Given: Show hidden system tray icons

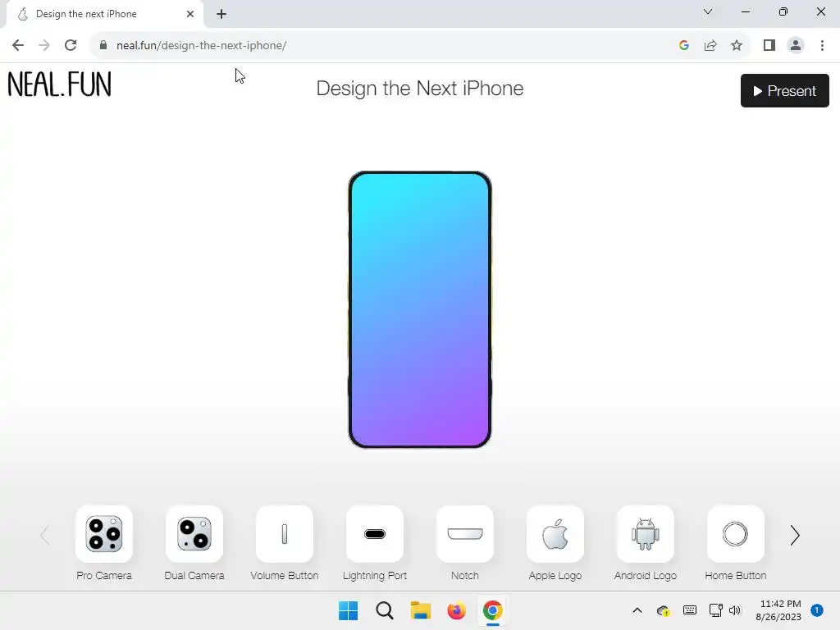Looking at the screenshot, I should [637, 610].
